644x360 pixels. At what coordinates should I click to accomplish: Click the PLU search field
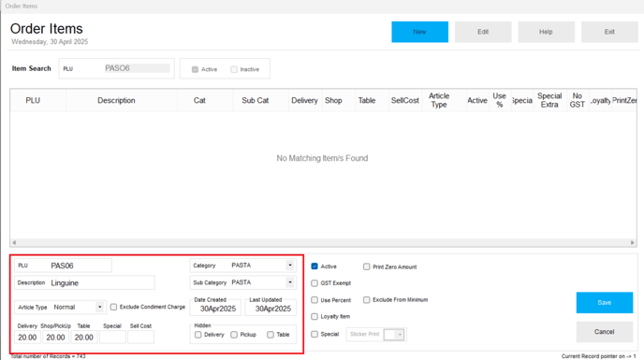(x=138, y=68)
